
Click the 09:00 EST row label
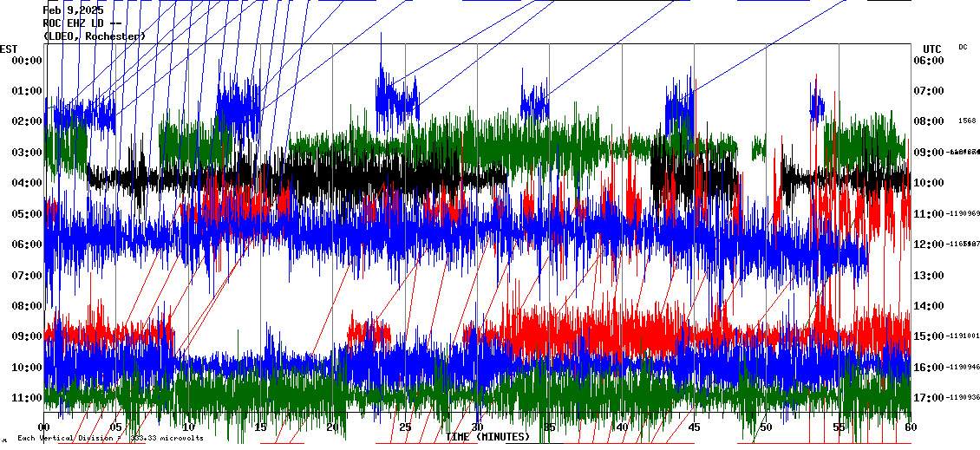coord(27,336)
